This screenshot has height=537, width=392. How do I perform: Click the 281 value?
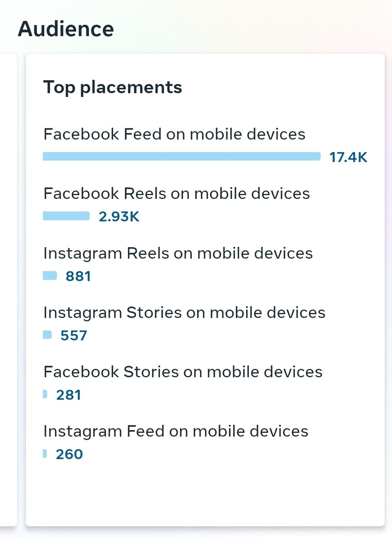(x=69, y=395)
